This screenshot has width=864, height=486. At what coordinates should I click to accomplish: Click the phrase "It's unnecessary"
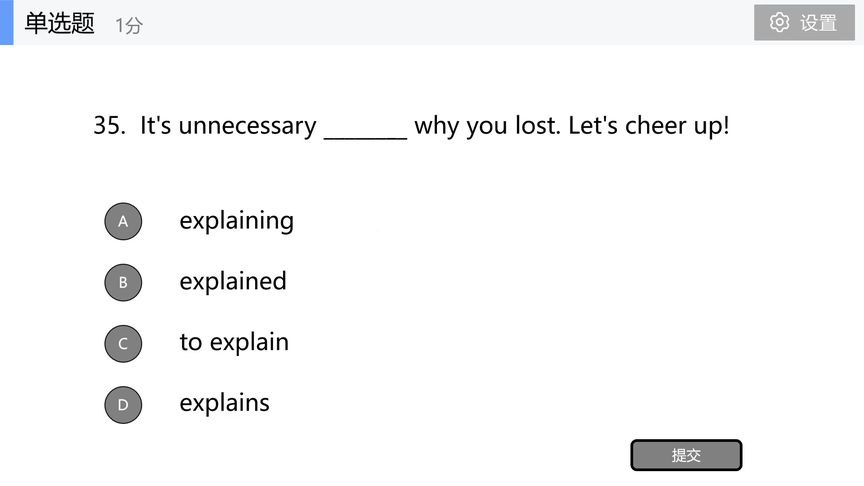228,126
